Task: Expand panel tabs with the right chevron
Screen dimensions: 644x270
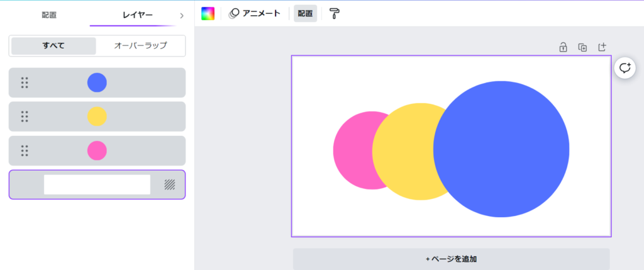Action: [182, 15]
